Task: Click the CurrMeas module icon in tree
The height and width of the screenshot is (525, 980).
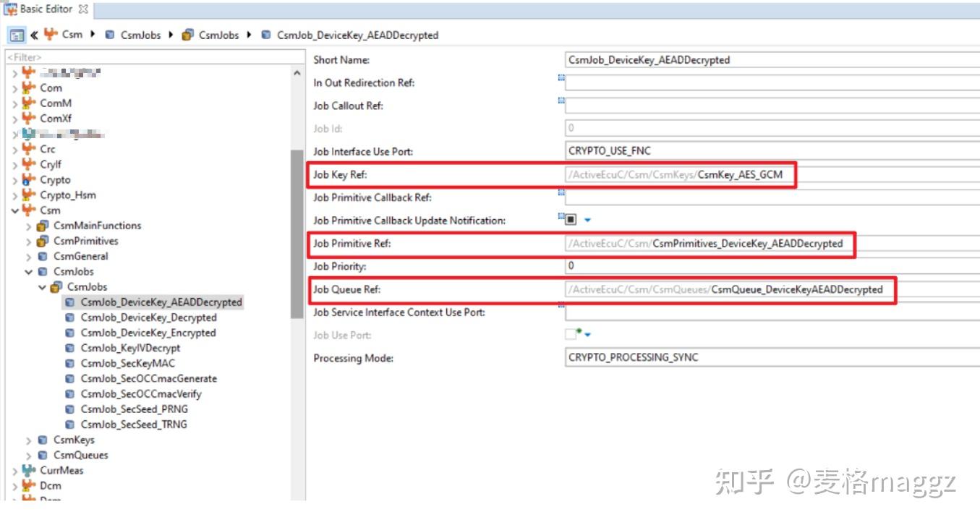Action: click(28, 470)
